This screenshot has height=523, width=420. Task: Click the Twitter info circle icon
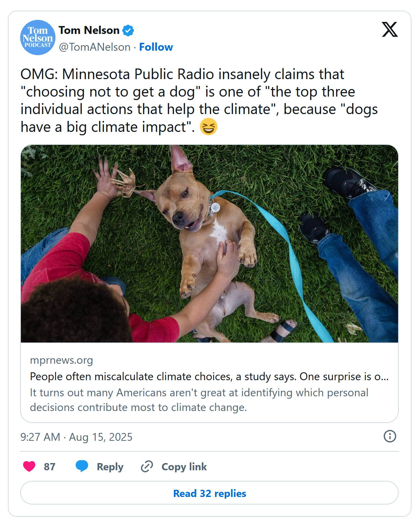(390, 436)
